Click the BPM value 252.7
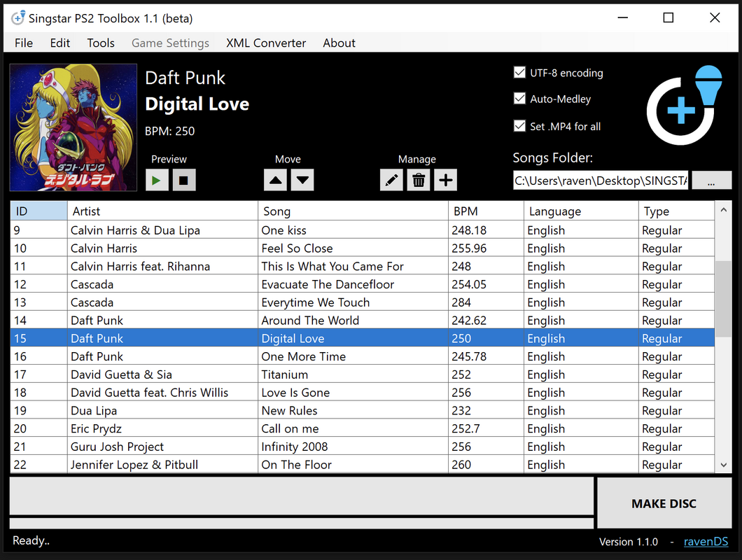 tap(465, 428)
